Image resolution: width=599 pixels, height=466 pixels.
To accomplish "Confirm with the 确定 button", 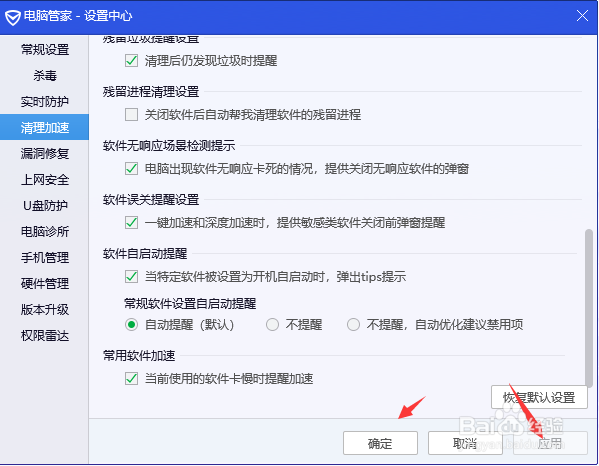I will coord(380,443).
